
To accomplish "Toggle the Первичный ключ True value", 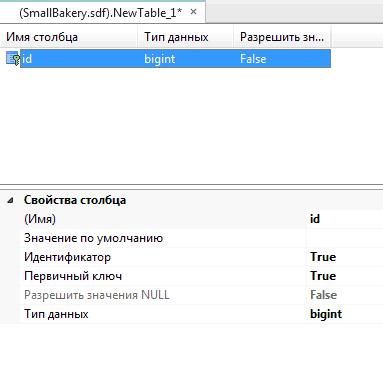I will 345,276.
